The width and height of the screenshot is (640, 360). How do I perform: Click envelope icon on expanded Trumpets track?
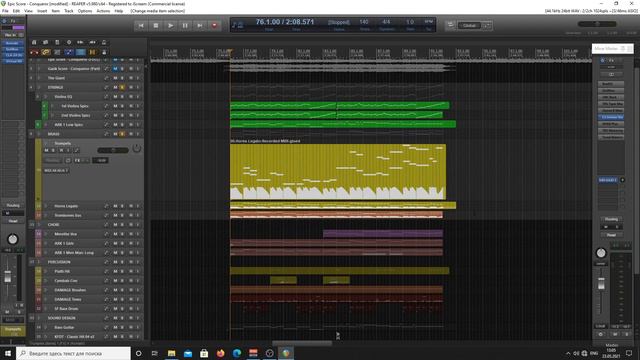pos(76,151)
